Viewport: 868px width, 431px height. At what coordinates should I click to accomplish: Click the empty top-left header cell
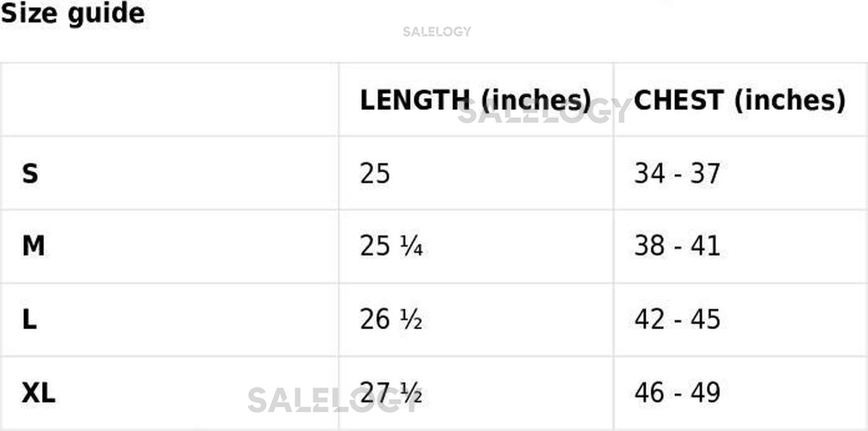point(169,100)
